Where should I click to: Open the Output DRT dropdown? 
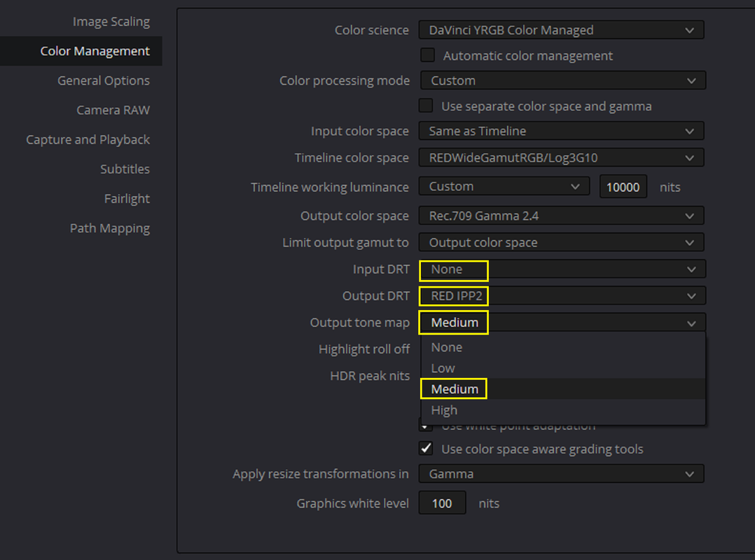click(x=563, y=296)
